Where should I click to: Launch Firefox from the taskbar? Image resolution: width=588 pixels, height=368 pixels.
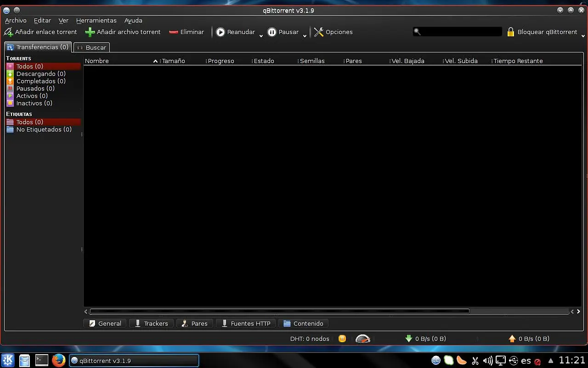tap(58, 360)
